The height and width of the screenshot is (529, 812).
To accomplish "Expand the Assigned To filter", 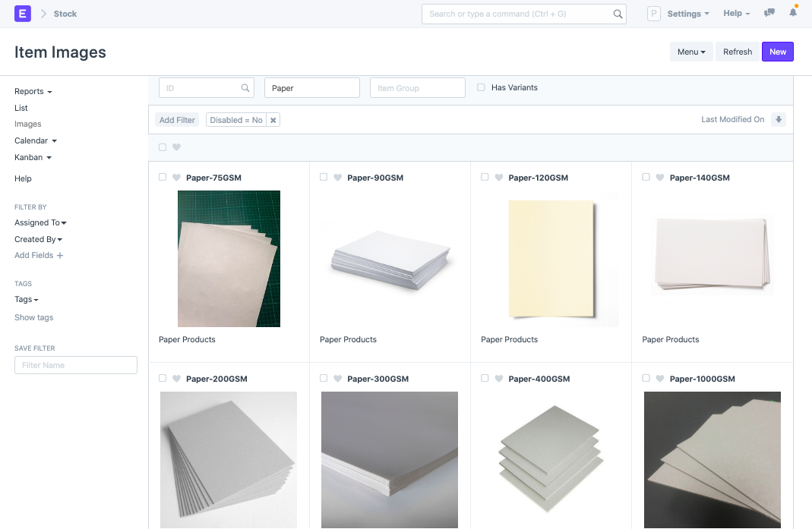I will click(40, 222).
